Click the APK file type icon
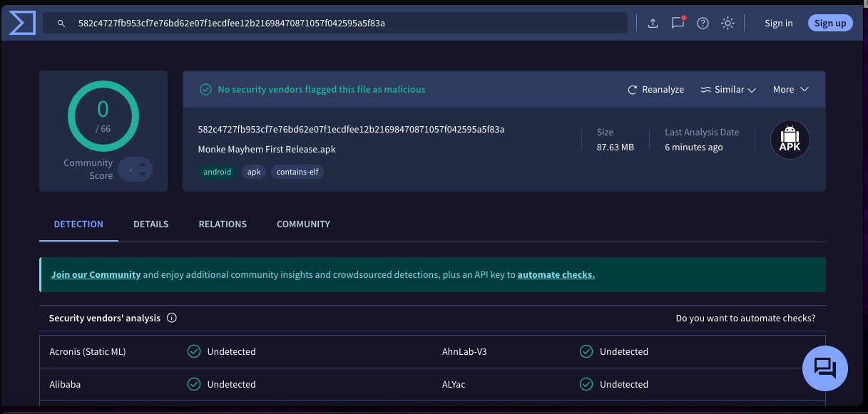868x414 pixels. 790,140
